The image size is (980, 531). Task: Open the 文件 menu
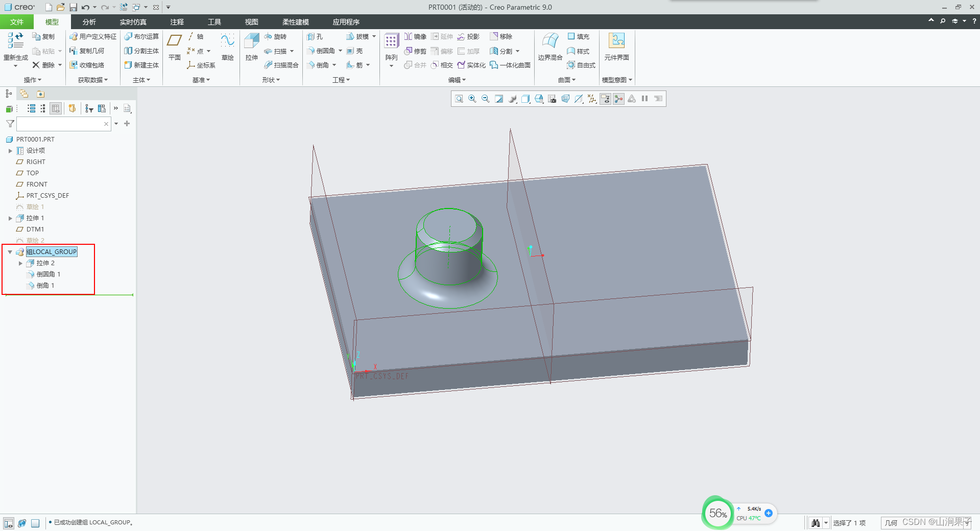pos(16,22)
